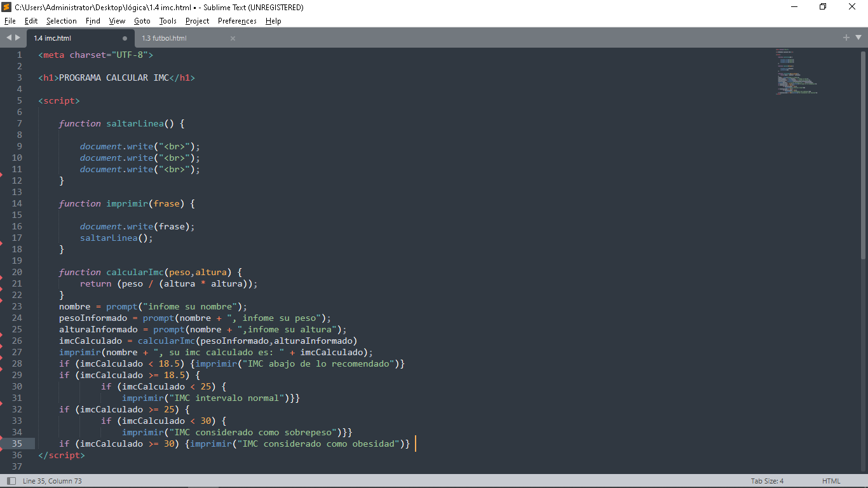Click the PROGRAMA CALCULAR IMC heading text
868x488 pixels.
pyautogui.click(x=114, y=78)
